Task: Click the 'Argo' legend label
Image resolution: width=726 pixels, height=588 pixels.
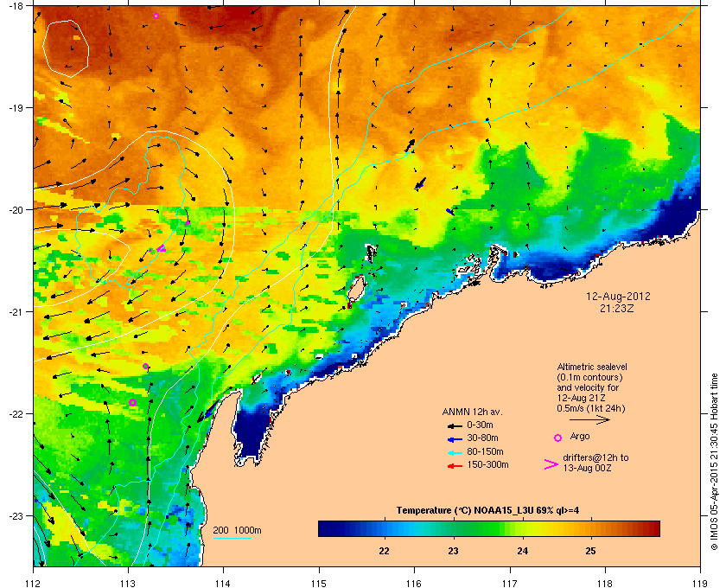Action: click(x=580, y=437)
